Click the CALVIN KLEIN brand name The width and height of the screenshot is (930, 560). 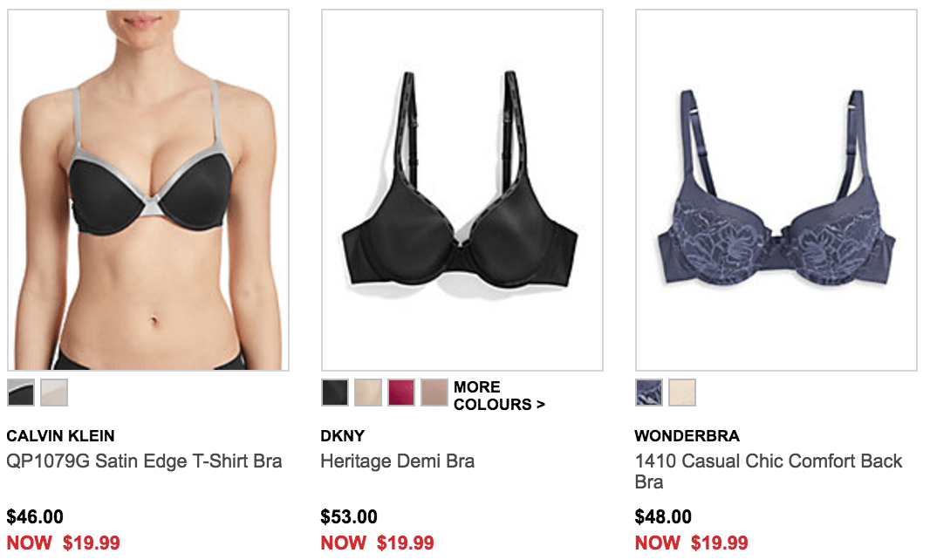[60, 436]
